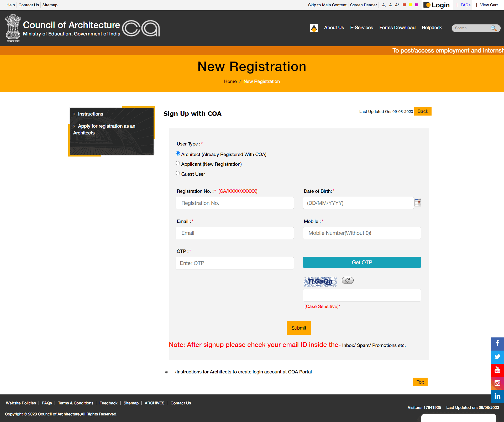504x422 pixels.
Task: Select Architect (Already Registered With COA)
Action: click(178, 153)
